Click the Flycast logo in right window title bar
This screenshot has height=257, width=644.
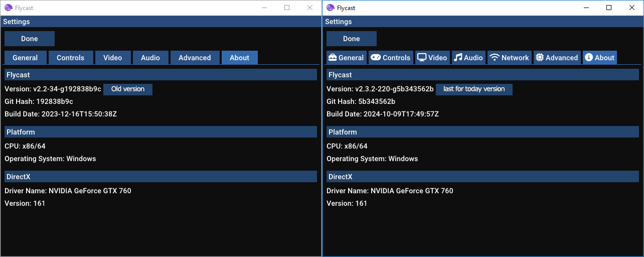coord(330,8)
